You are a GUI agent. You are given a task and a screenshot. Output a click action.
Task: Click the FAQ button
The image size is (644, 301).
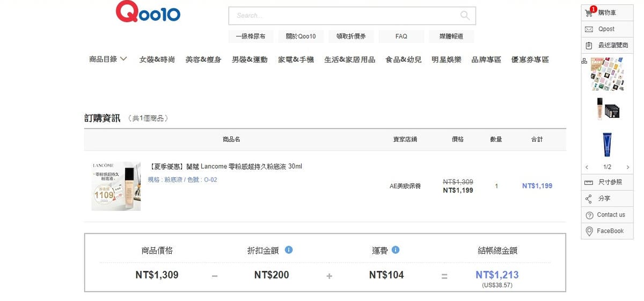[x=401, y=37]
